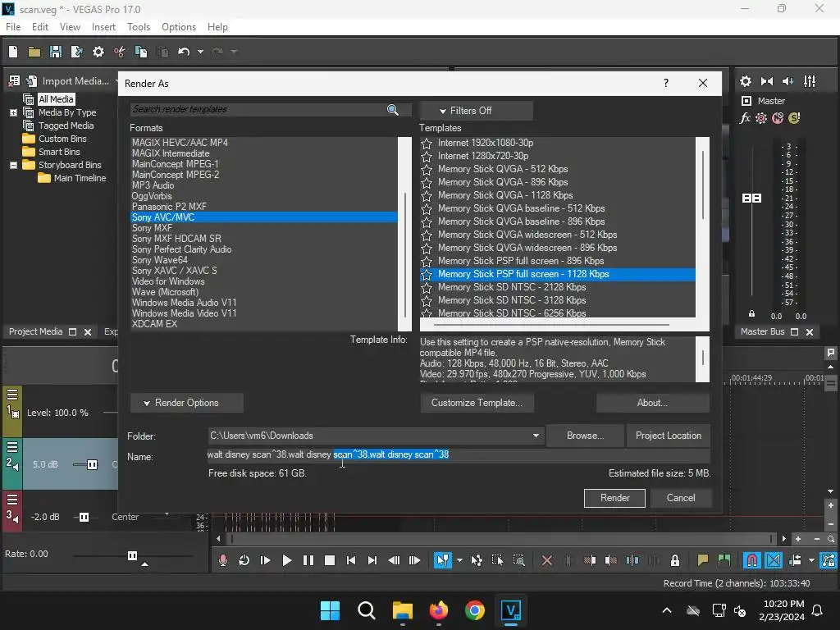The height and width of the screenshot is (630, 840).
Task: Select the MAGIX HEVC/AAC MP4 format
Action: tap(180, 143)
